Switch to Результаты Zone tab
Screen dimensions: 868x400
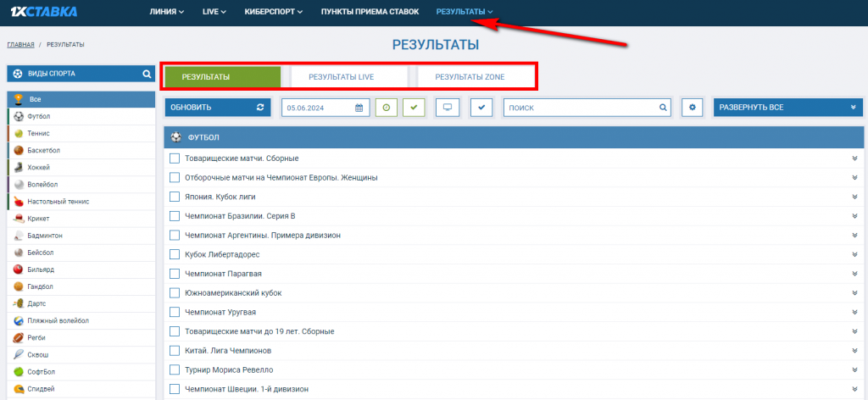tap(475, 77)
